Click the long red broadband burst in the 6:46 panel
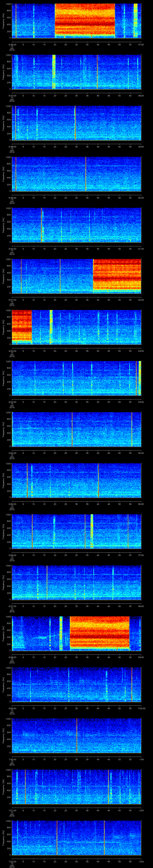The image size is (153, 868). 85,19
